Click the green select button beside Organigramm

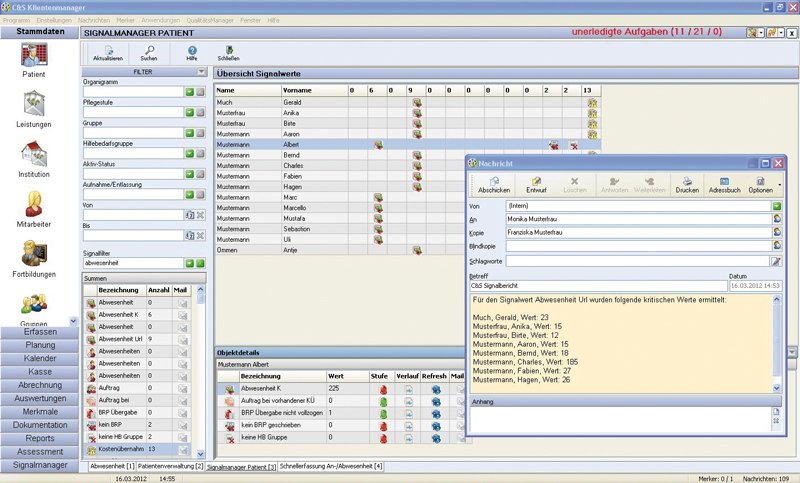coord(190,92)
